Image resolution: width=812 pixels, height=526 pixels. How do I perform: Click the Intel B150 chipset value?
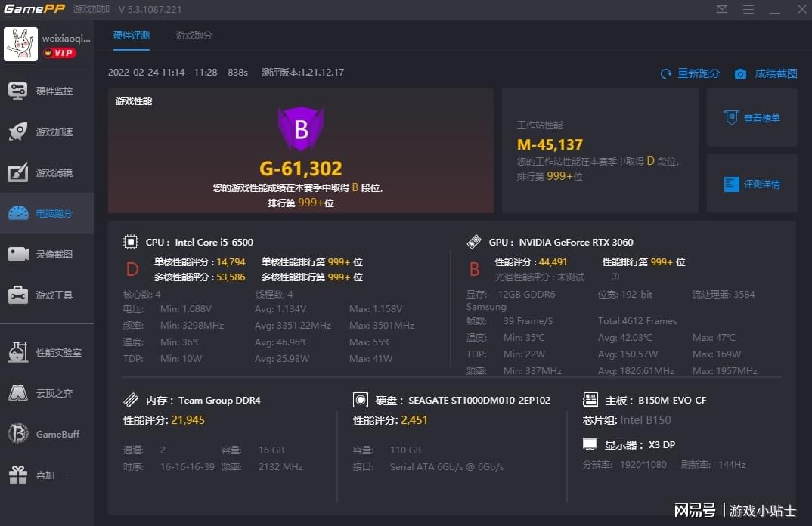point(645,420)
